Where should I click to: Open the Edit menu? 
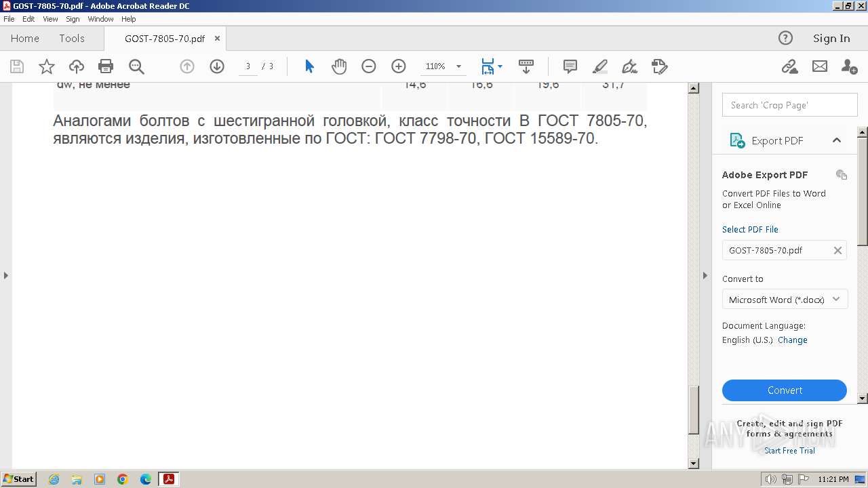tap(28, 19)
